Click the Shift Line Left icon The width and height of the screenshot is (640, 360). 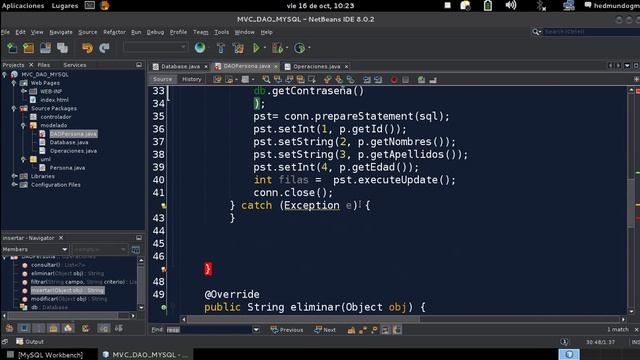pyautogui.click(x=367, y=79)
